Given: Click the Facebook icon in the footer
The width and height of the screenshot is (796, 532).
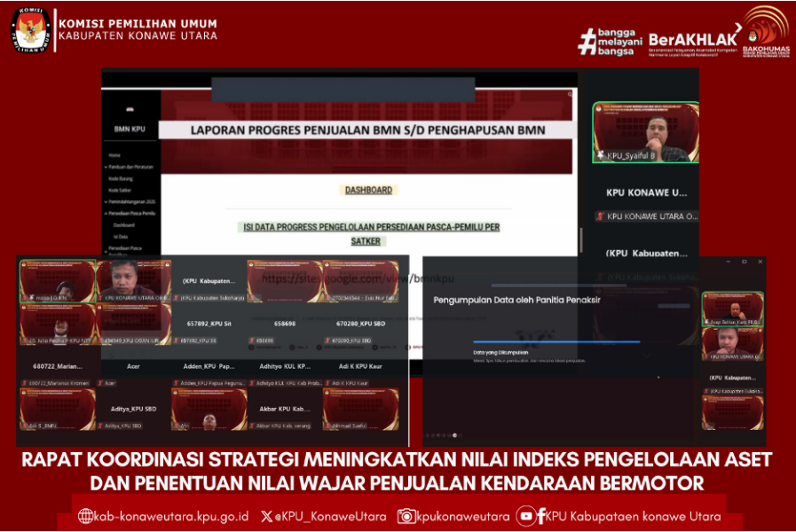Looking at the screenshot, I should tap(540, 516).
